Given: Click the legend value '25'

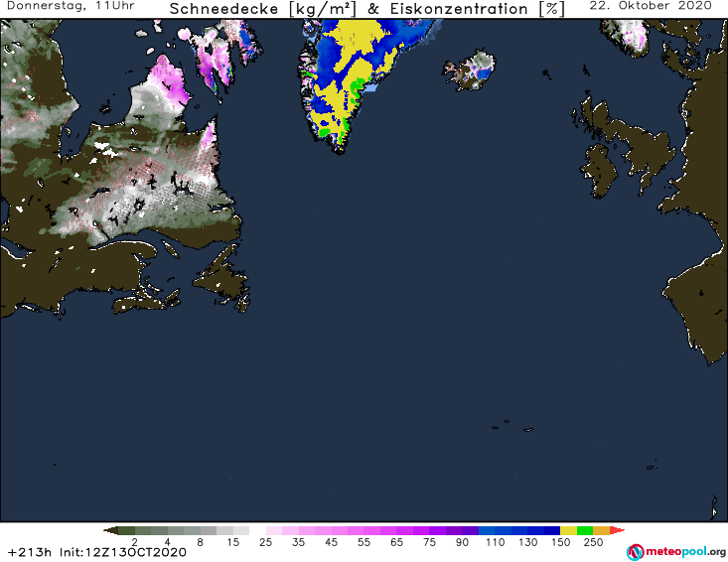Looking at the screenshot, I should point(265,542).
